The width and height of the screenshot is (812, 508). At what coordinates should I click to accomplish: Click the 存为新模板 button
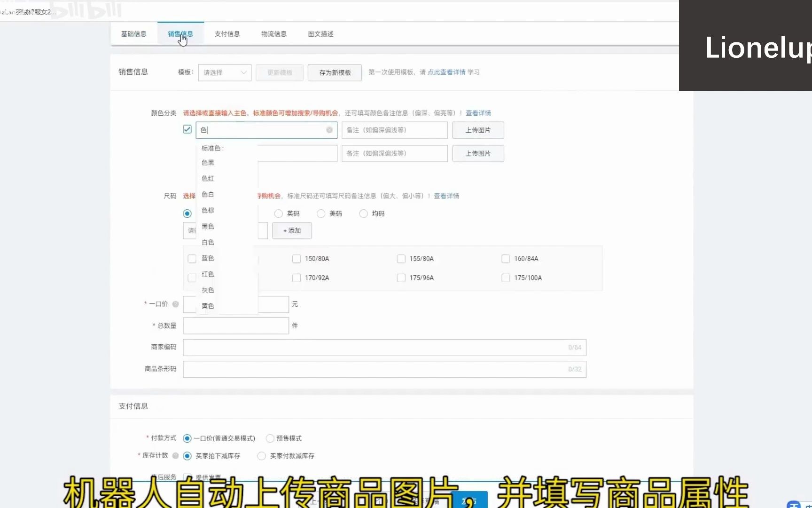tap(335, 72)
